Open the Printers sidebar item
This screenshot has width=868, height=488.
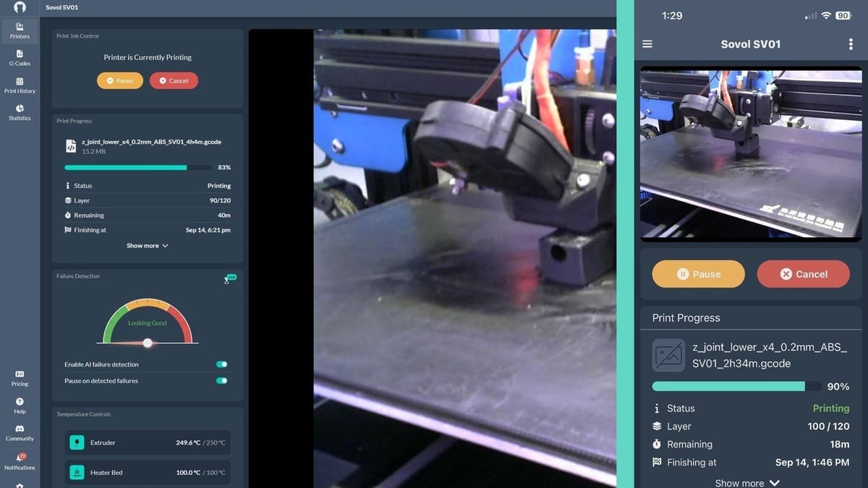(x=20, y=30)
